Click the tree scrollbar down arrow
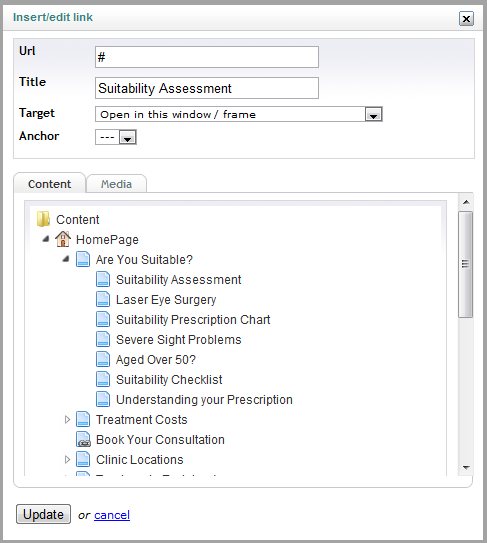Screen dimensions: 487x543 coord(466,468)
